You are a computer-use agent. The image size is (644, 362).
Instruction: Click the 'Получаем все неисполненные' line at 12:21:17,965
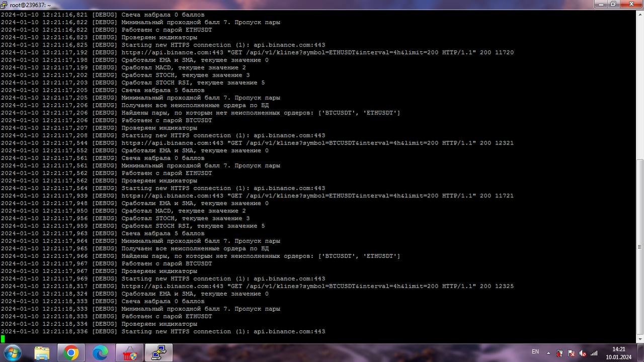[135, 248]
